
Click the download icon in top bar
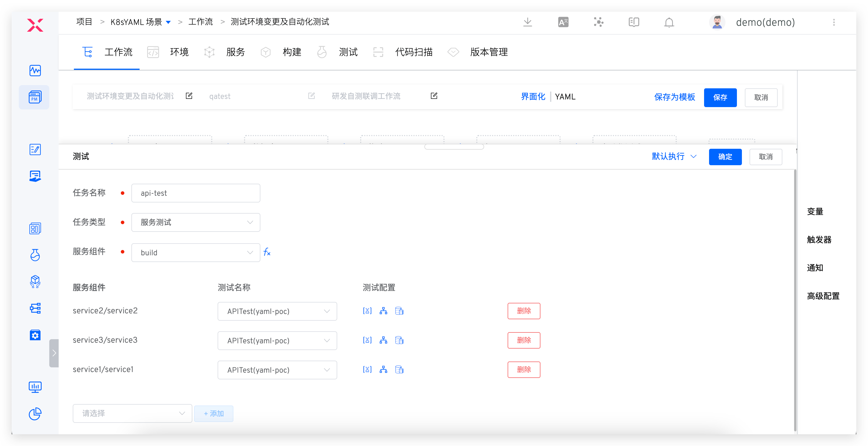[x=527, y=22]
